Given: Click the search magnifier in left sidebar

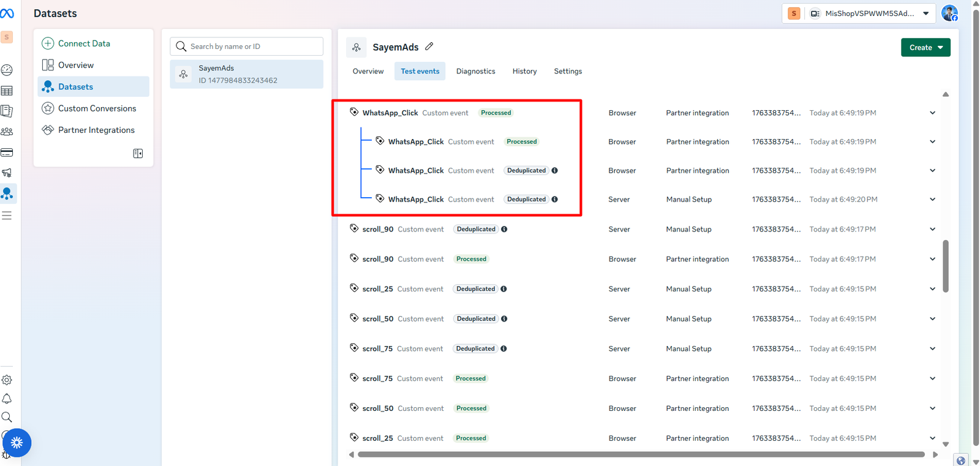Looking at the screenshot, I should (7, 418).
